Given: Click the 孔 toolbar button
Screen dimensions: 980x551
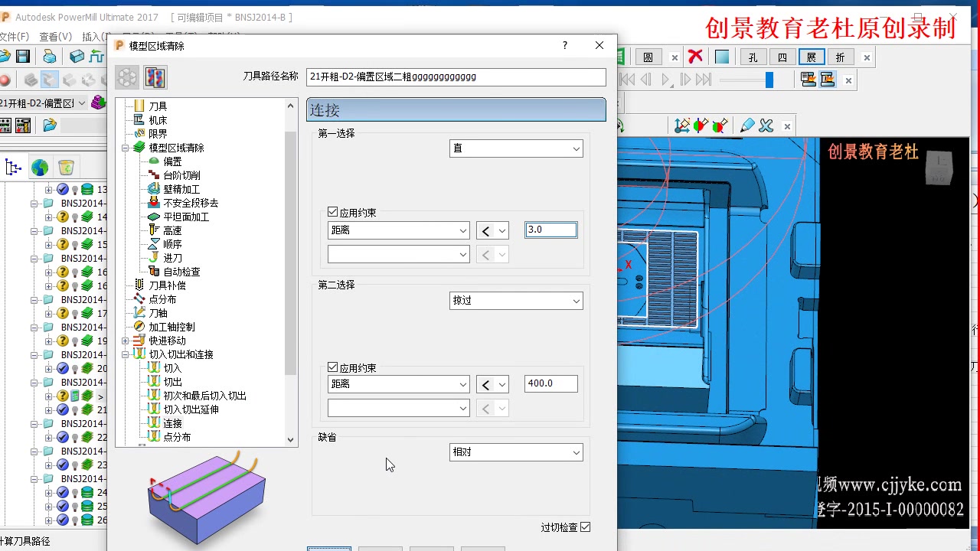Looking at the screenshot, I should [753, 57].
